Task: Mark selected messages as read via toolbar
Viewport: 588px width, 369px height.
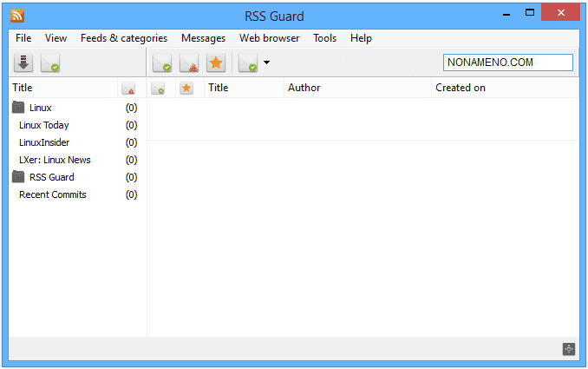Action: pos(162,63)
